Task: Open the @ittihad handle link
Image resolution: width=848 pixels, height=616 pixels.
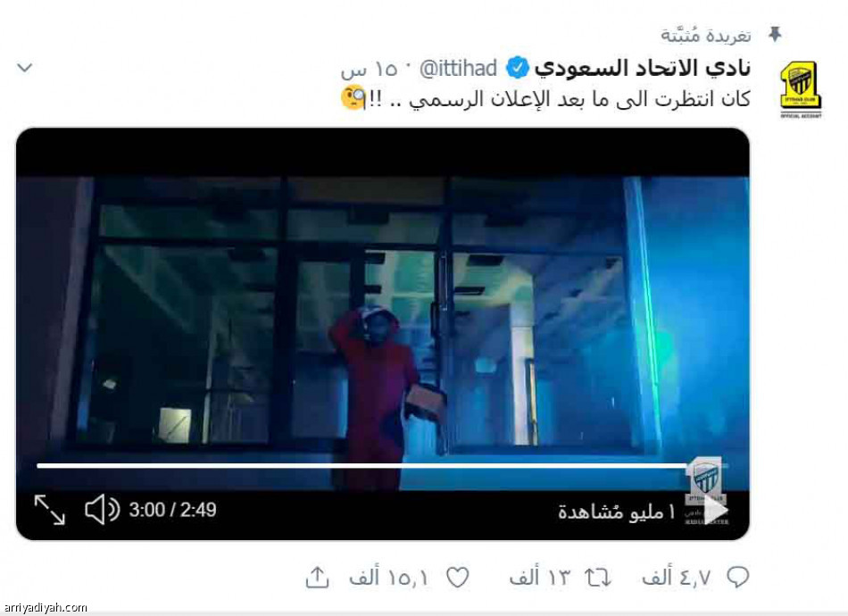Action: click(458, 69)
